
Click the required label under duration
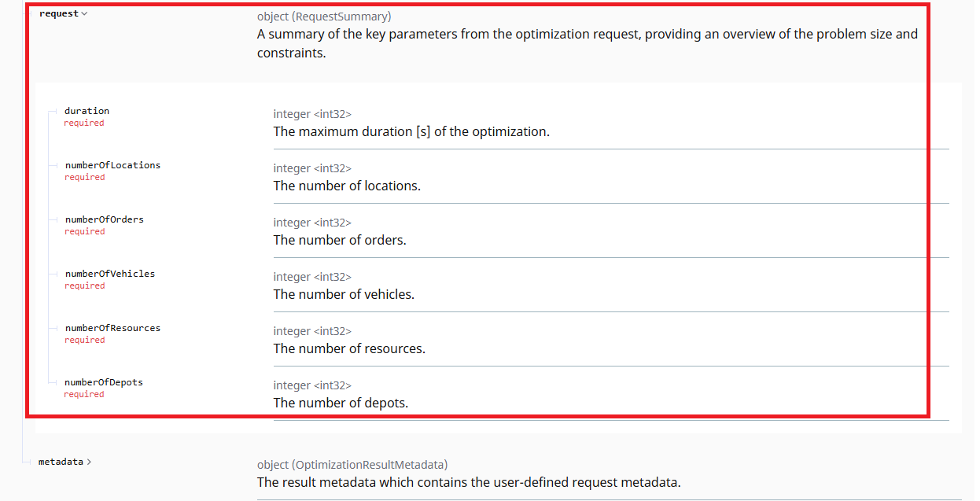84,123
